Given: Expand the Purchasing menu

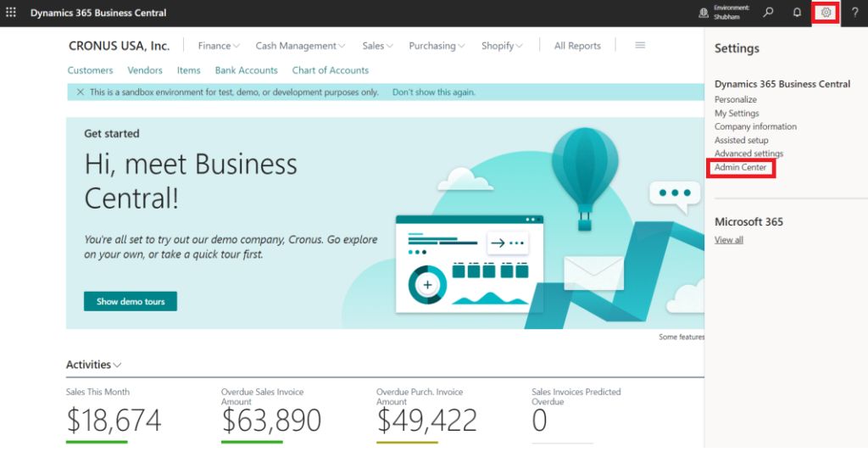Looking at the screenshot, I should click(x=437, y=46).
